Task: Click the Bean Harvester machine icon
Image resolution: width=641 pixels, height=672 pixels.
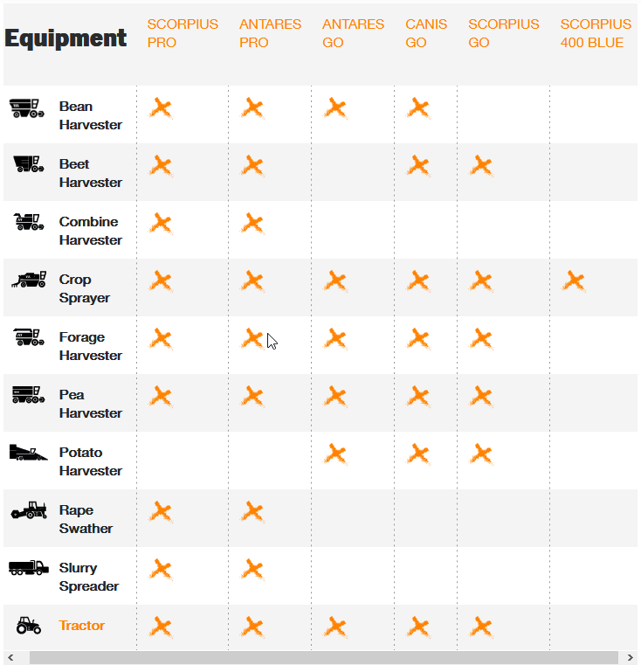Action: [27, 108]
